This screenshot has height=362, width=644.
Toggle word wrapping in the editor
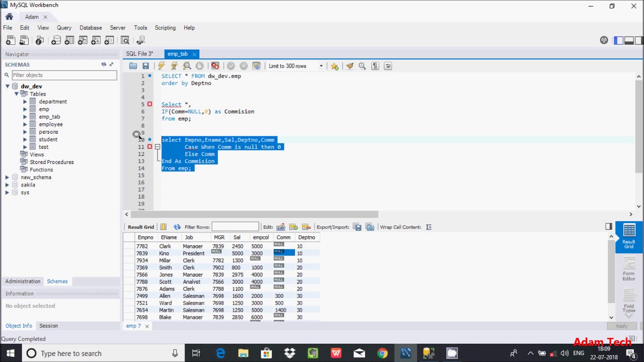[x=388, y=66]
